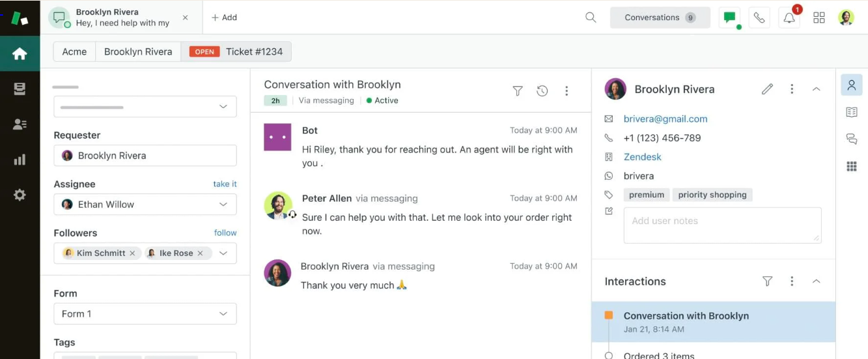This screenshot has height=359, width=868.
Task: Click Brooklyn Rivera's avatar in the message thread
Action: 277,273
